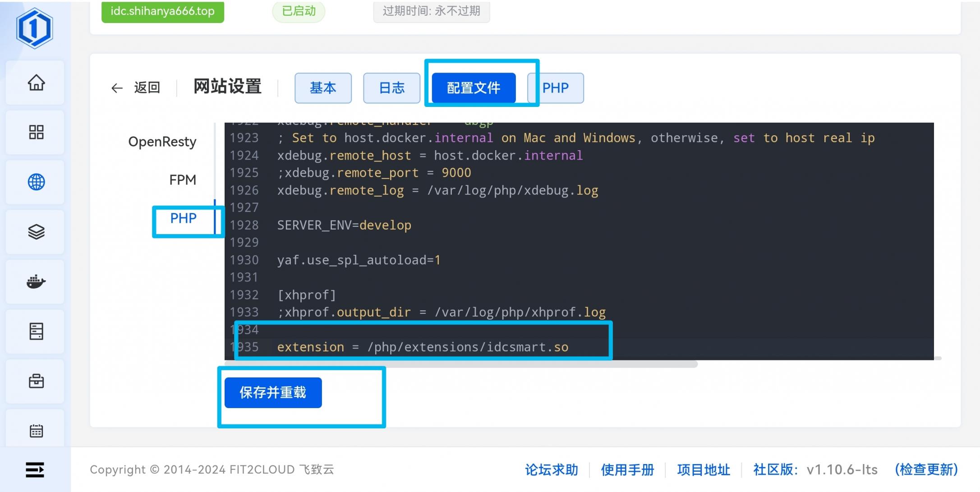This screenshot has width=980, height=492.
Task: Open the websites globe icon
Action: pos(36,182)
